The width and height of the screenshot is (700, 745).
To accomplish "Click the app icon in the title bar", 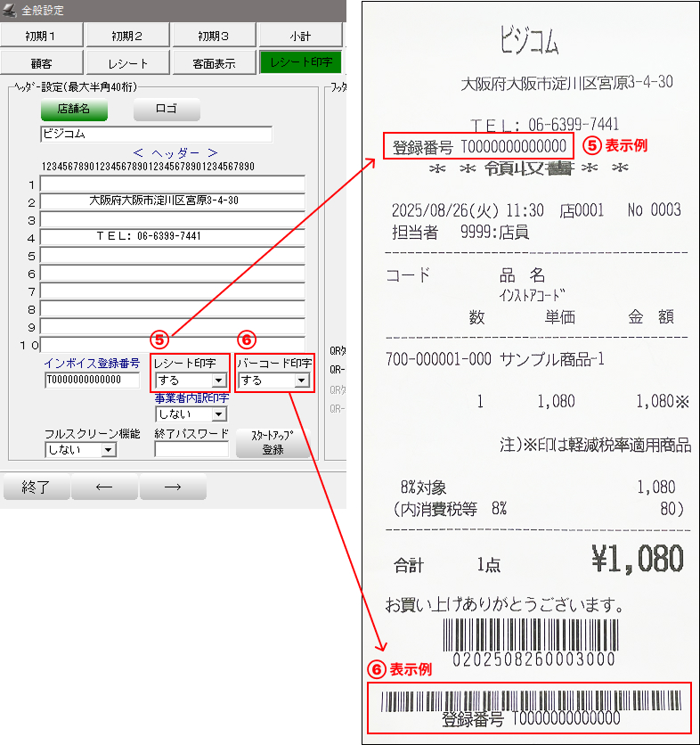I will tap(11, 11).
